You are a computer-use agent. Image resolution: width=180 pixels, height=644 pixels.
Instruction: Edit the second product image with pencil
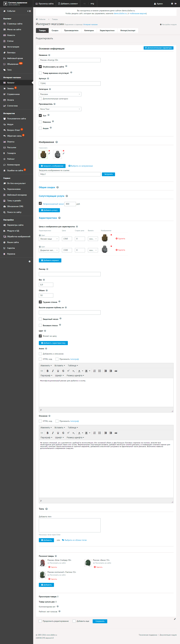click(x=64, y=153)
